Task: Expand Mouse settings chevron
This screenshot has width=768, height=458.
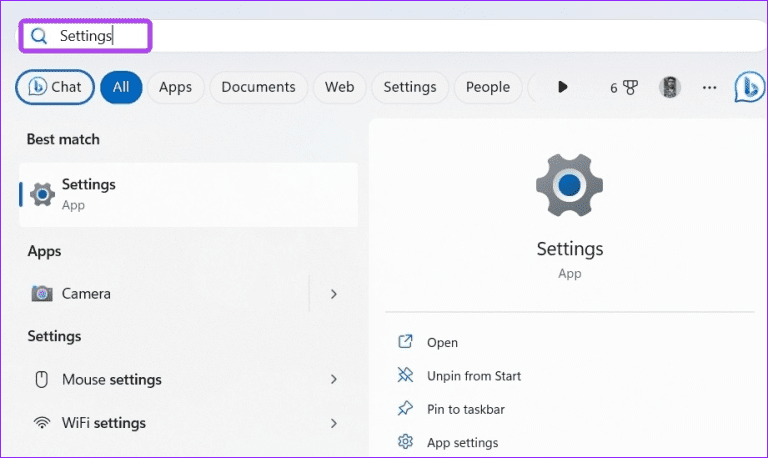Action: point(334,380)
